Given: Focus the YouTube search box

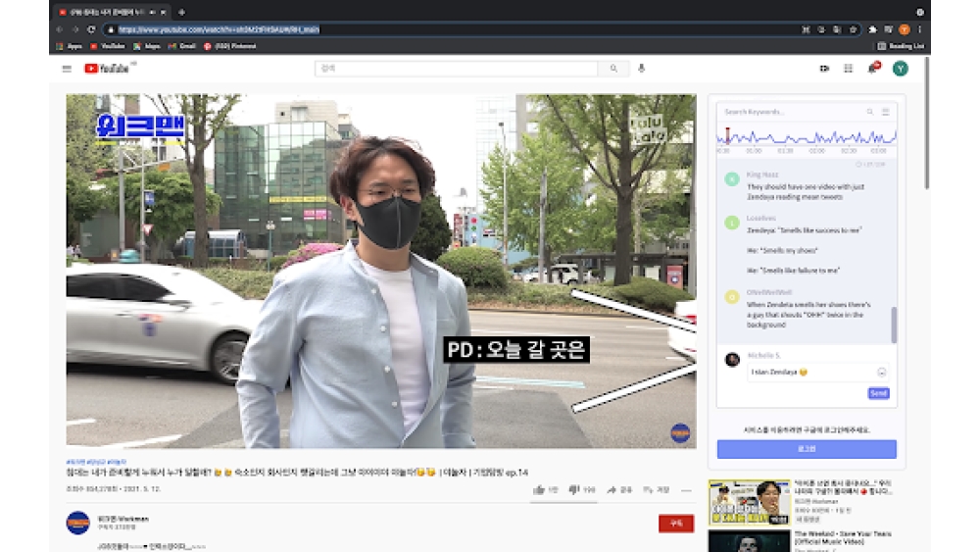Looking at the screenshot, I should (x=457, y=69).
